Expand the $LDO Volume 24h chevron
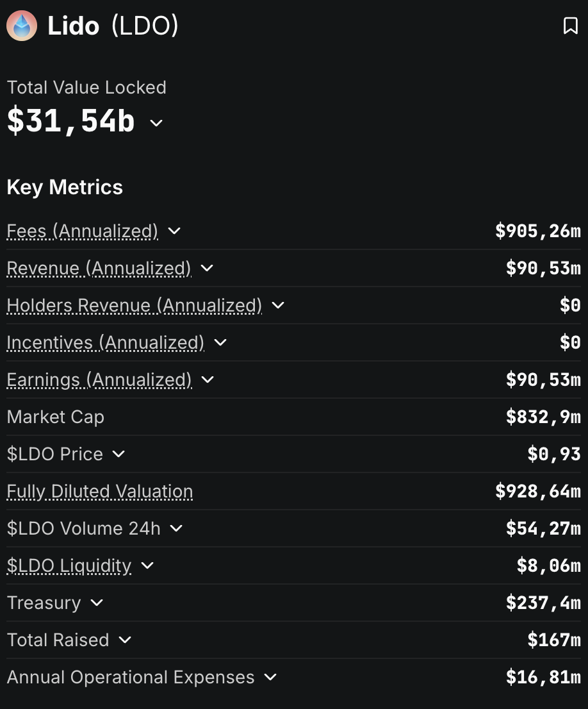Screen dimensions: 588x709 [x=176, y=528]
